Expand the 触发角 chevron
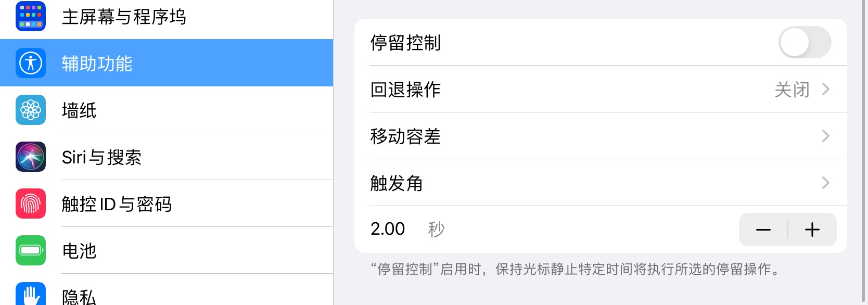 coord(825,183)
